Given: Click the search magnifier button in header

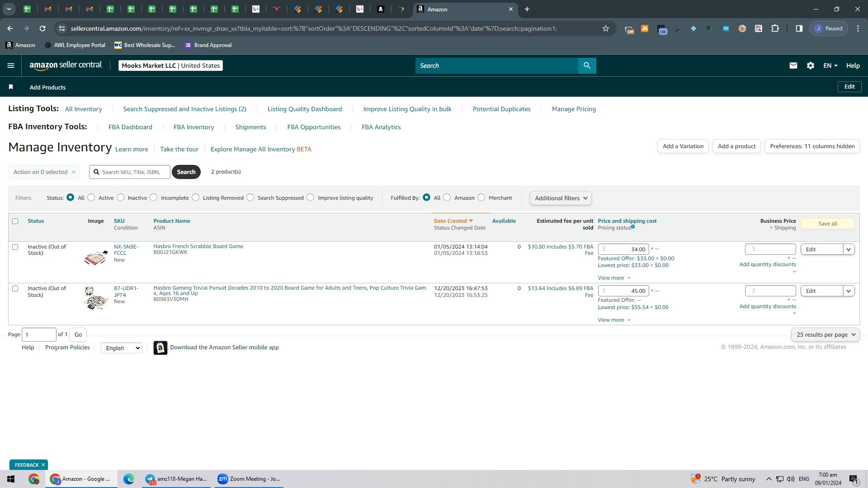Looking at the screenshot, I should [x=587, y=66].
